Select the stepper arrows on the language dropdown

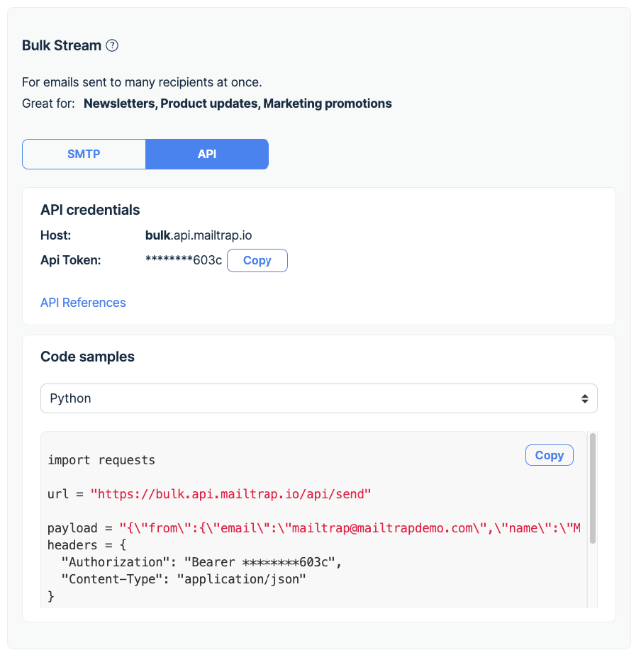pyautogui.click(x=586, y=398)
